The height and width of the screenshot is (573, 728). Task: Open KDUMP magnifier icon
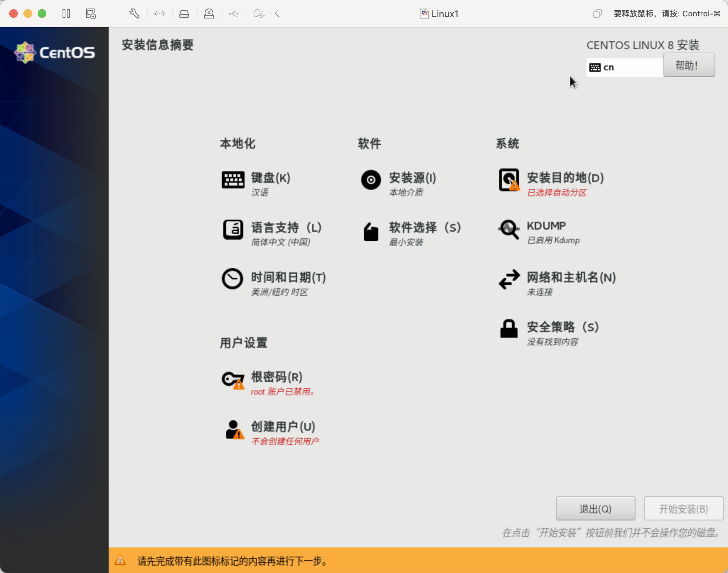click(x=509, y=230)
